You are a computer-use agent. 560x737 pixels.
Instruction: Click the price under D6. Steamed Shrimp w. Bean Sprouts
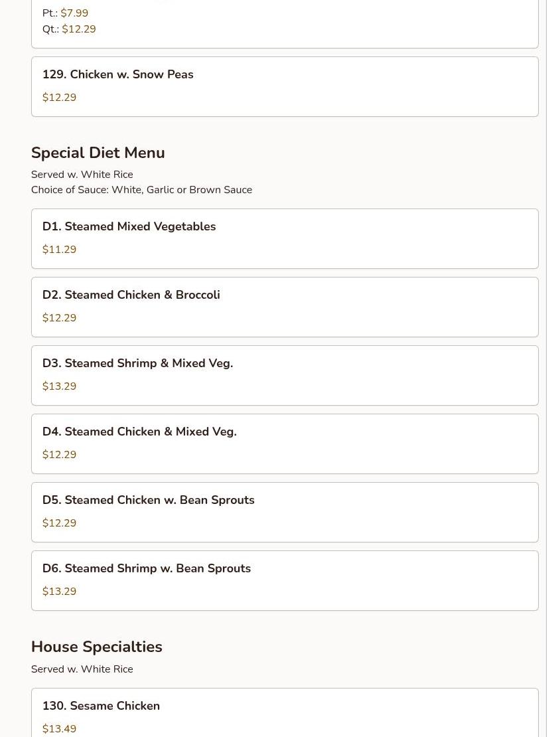point(59,592)
